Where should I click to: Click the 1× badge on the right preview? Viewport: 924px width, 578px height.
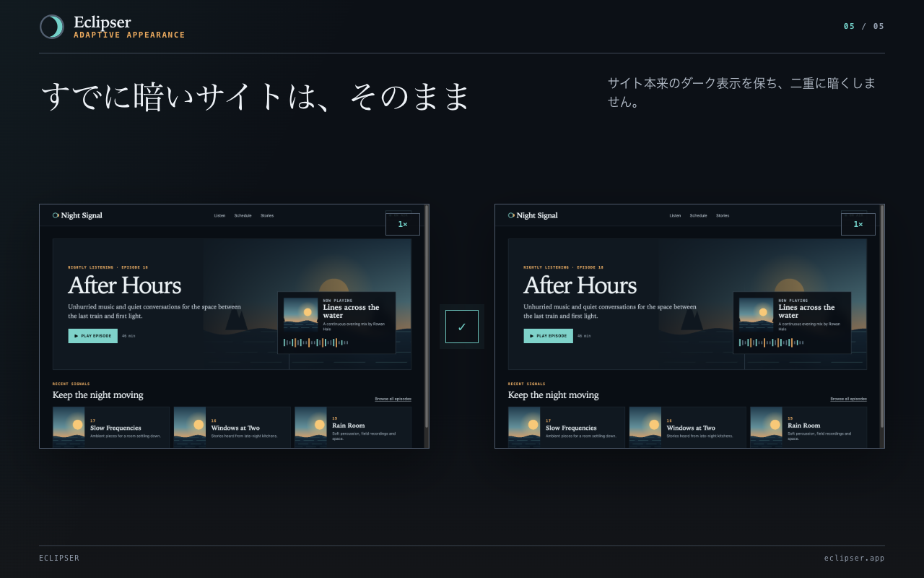pos(858,224)
